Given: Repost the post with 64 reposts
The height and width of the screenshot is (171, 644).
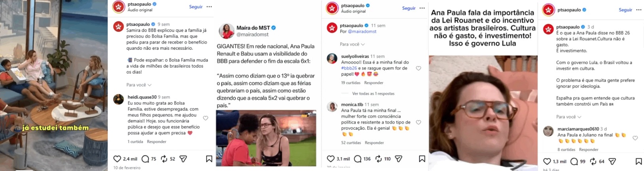Looking at the screenshot, I should pos(593,161).
